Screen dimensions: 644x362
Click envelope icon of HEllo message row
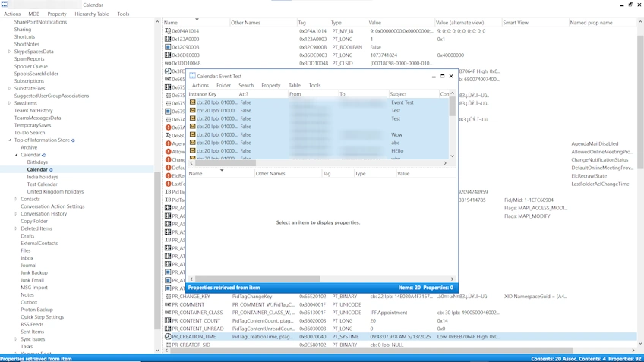click(x=193, y=150)
